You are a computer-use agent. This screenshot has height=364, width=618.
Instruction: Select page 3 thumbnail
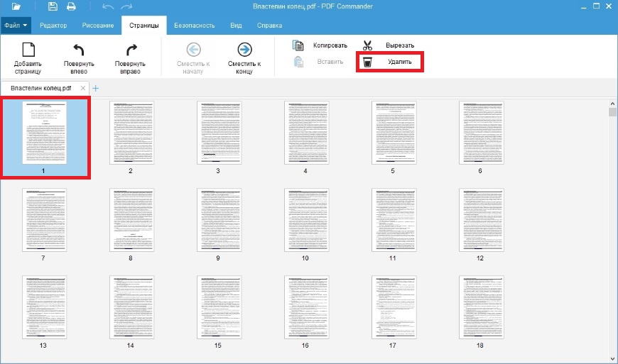219,133
